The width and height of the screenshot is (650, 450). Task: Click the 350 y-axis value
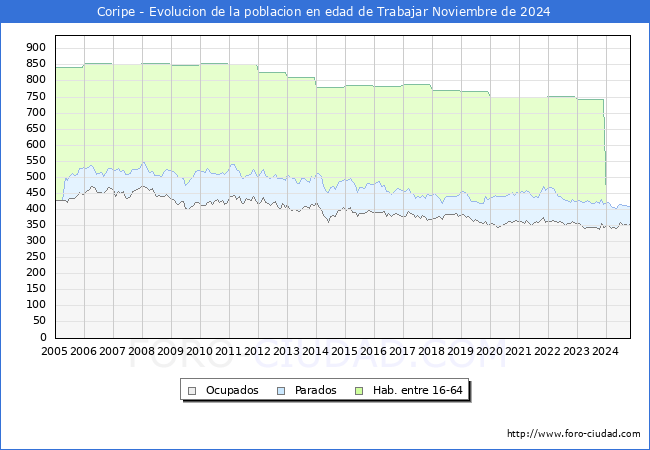tap(36, 225)
